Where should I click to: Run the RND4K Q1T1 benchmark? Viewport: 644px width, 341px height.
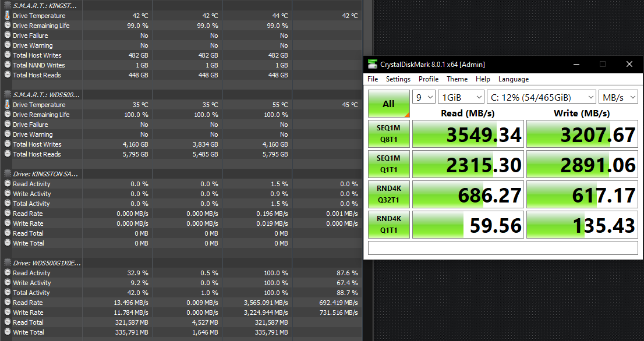point(388,225)
